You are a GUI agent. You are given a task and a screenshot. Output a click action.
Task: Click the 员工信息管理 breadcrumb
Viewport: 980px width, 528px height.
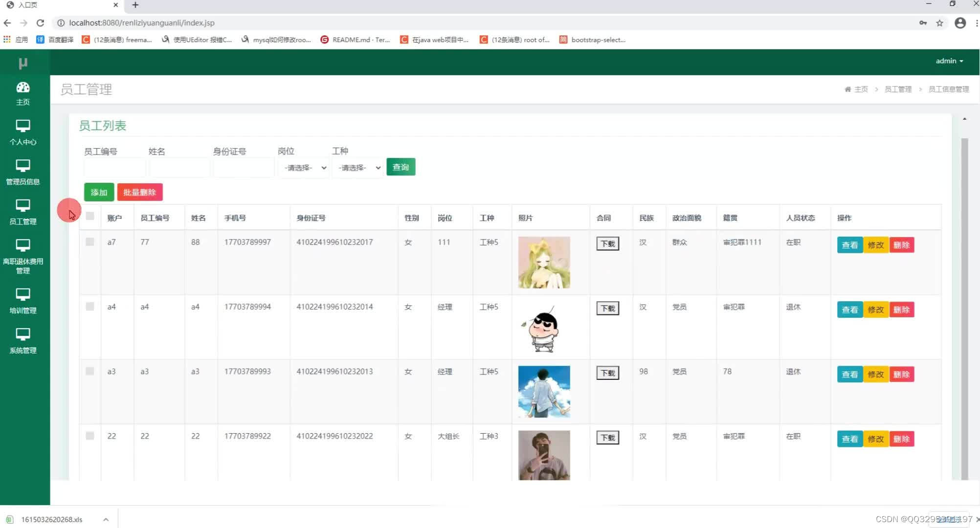click(x=948, y=89)
